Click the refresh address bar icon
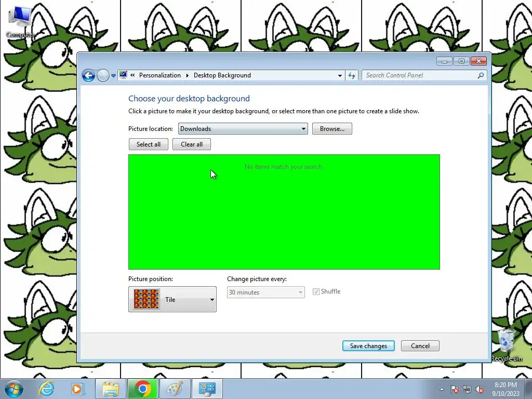This screenshot has width=532, height=399. tap(352, 75)
